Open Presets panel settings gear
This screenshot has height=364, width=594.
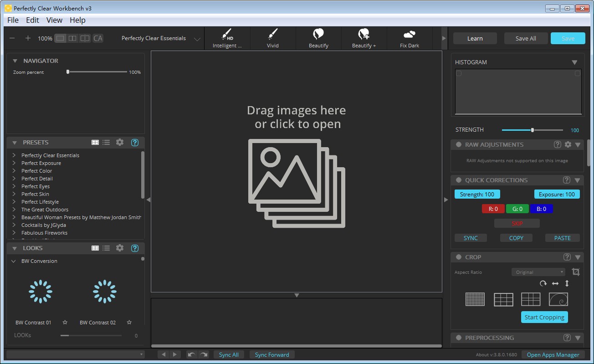(120, 142)
